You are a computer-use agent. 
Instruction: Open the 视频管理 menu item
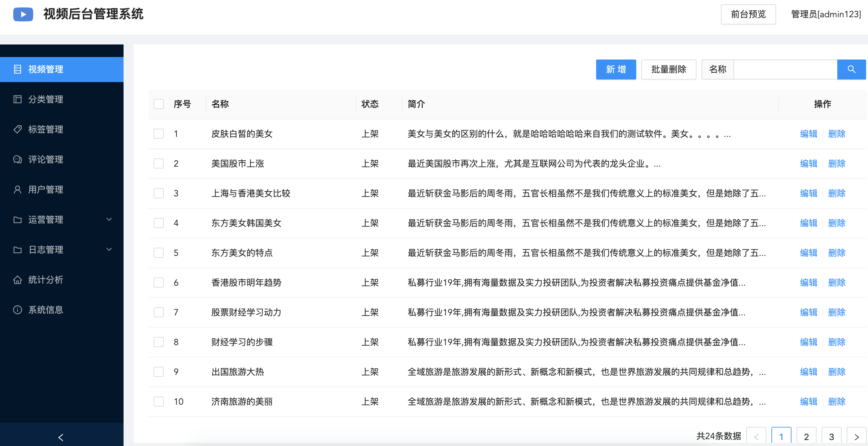(45, 69)
